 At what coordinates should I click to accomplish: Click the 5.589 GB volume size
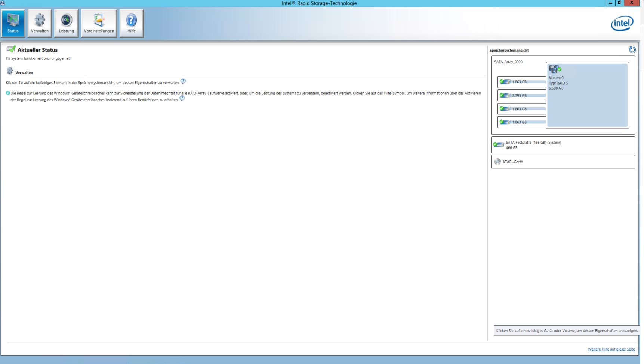point(556,88)
